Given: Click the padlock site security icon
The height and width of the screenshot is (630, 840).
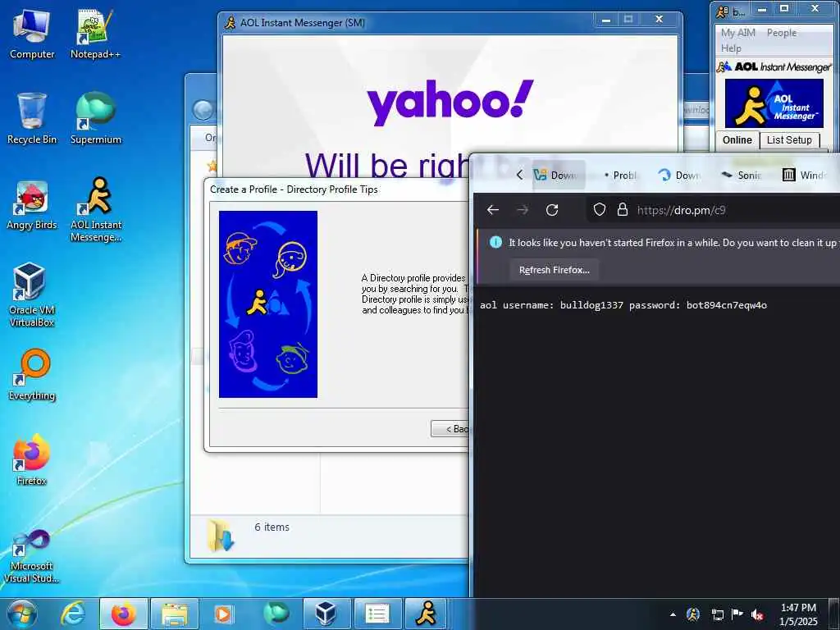Looking at the screenshot, I should click(x=622, y=209).
